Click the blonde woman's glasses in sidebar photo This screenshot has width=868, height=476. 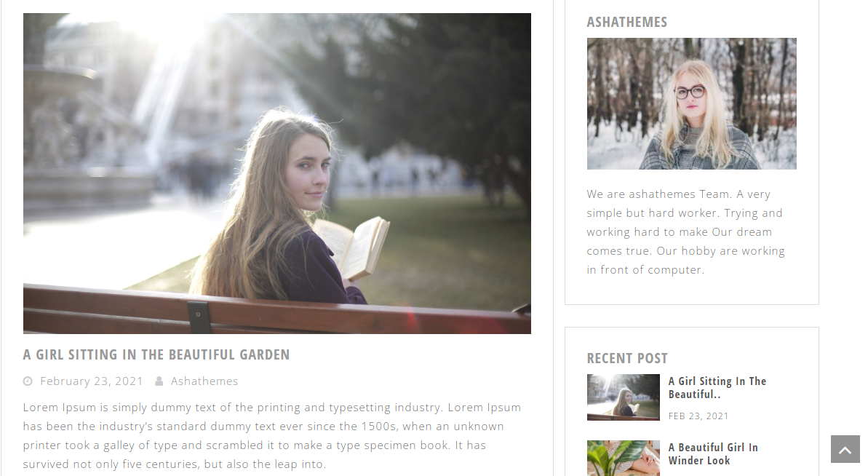[x=690, y=92]
